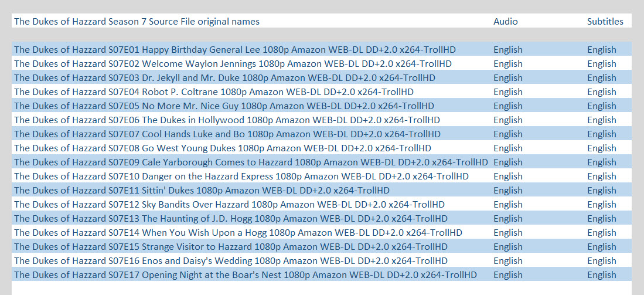Select the S07E08 Go West Young Dukes filename
This screenshot has width=644, height=295.
coord(223,148)
